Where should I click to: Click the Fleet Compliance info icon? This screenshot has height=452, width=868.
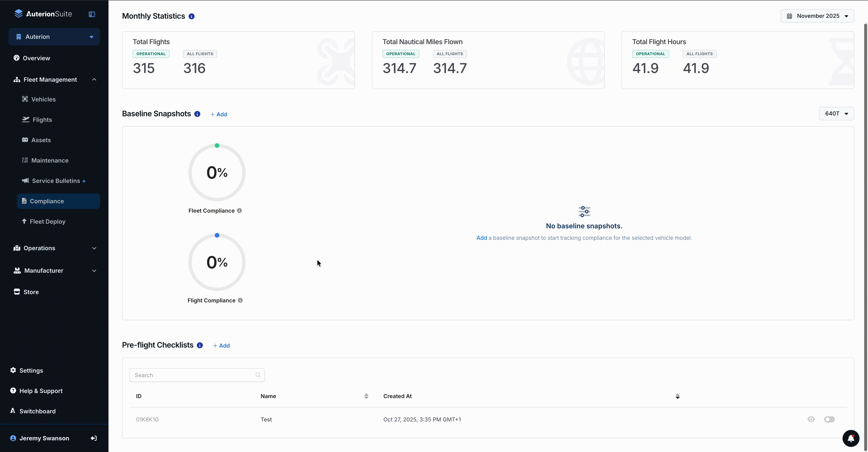click(239, 211)
